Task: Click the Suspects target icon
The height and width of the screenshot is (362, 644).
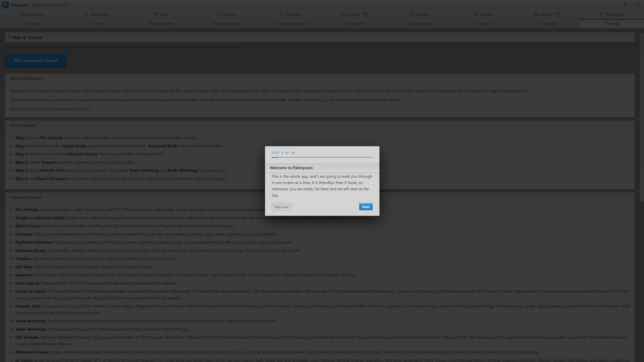Action: click(536, 14)
